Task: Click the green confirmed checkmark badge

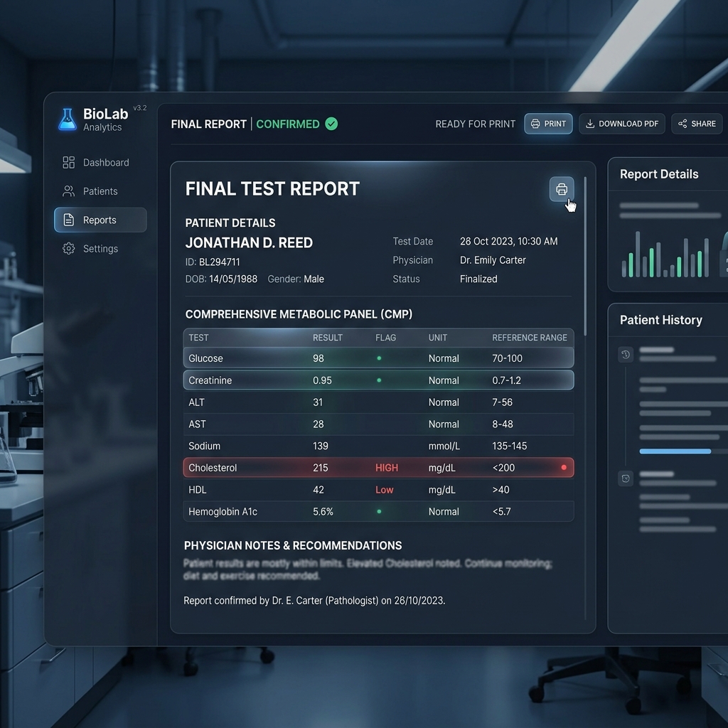Action: (331, 124)
